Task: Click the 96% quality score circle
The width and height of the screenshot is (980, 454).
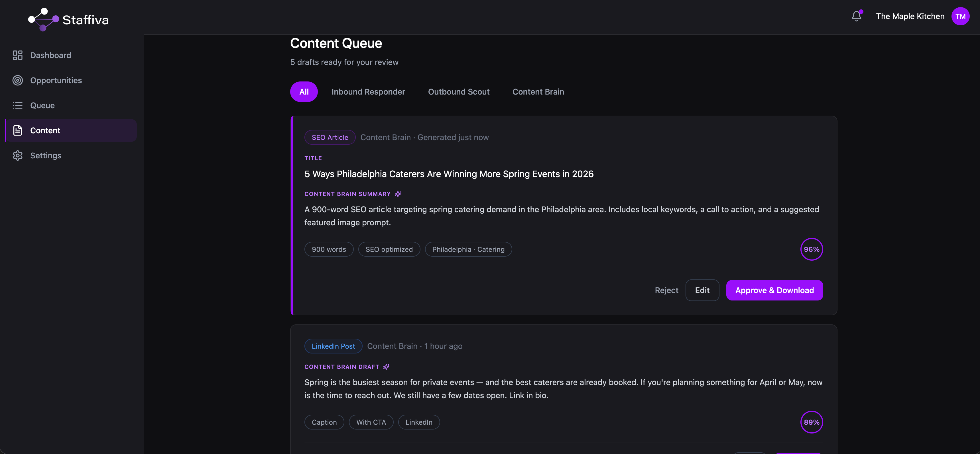Action: [812, 249]
